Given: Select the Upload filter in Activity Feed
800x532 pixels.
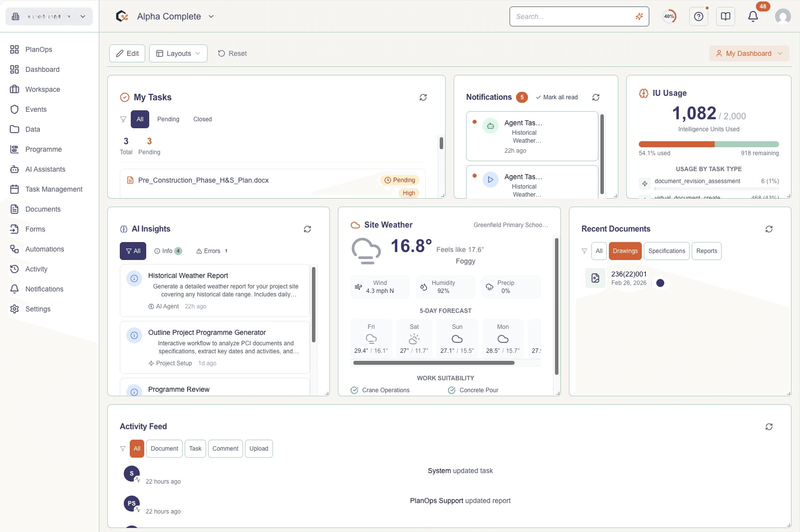Looking at the screenshot, I should (259, 449).
